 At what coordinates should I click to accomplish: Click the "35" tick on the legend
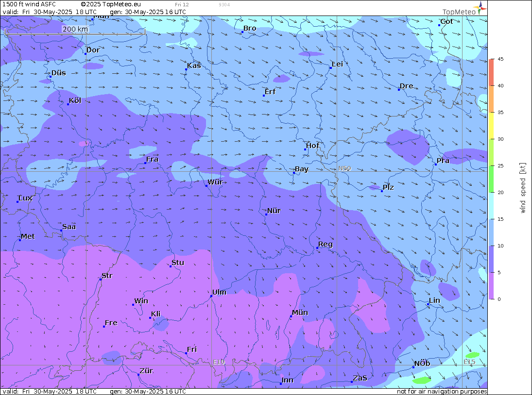500,113
